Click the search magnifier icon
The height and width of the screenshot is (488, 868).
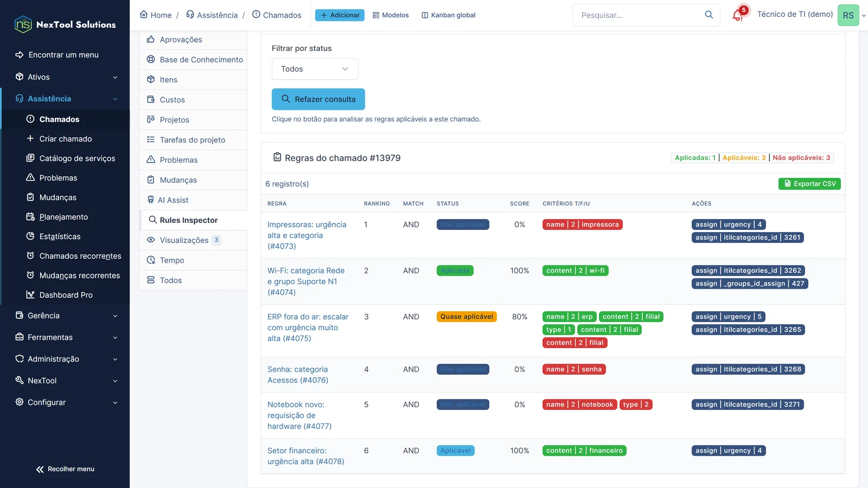(709, 15)
